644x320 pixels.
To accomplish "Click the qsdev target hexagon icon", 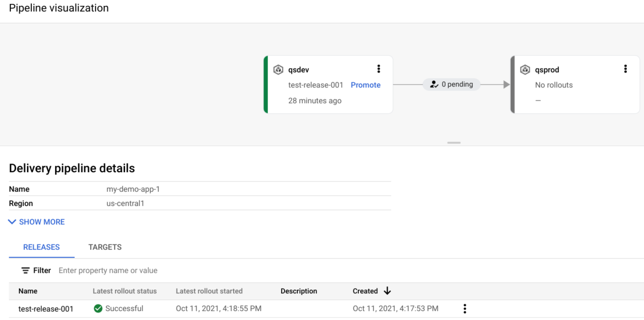I will (x=278, y=69).
